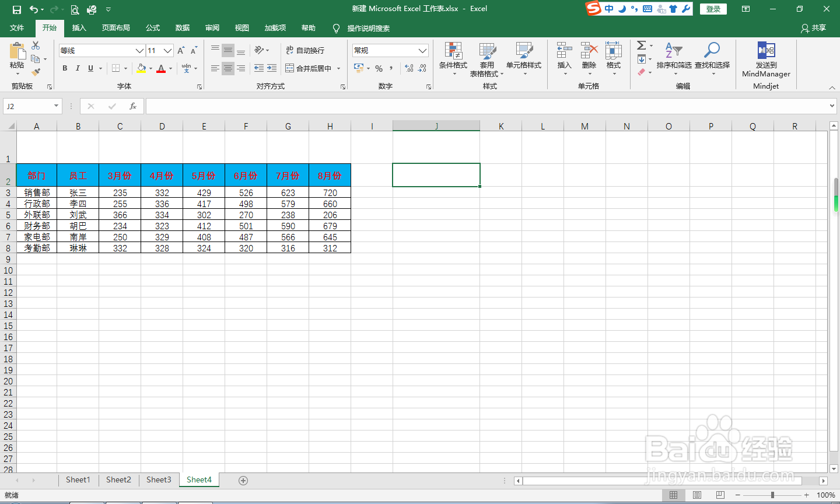Image resolution: width=840 pixels, height=504 pixels.
Task: Expand the formula bar
Action: point(832,106)
